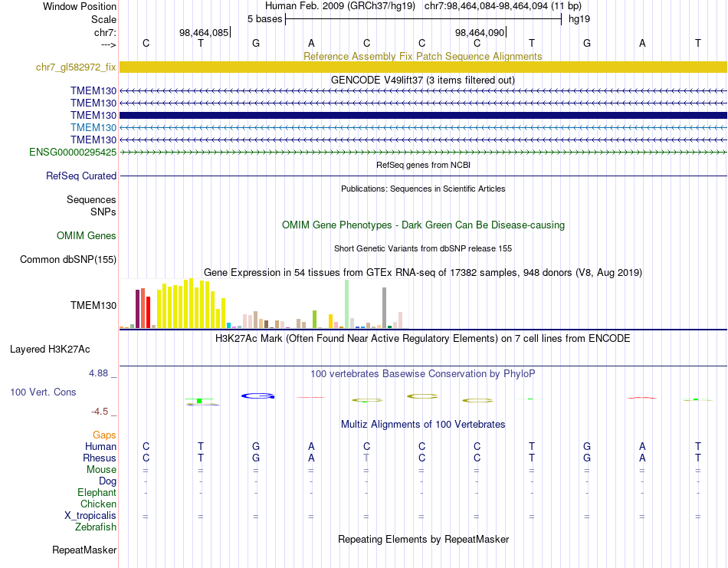This screenshot has height=568, width=728.
Task: Click the dark purple GTEx expression bar
Action: 137,309
